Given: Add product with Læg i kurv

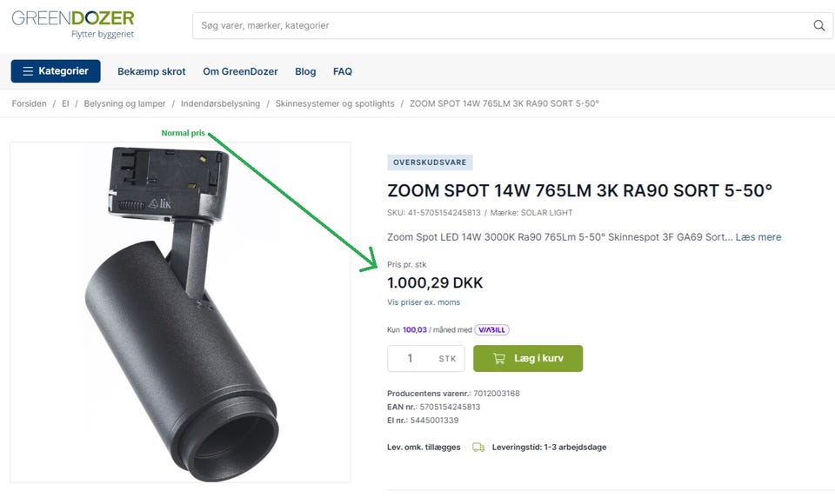Looking at the screenshot, I should tap(528, 358).
